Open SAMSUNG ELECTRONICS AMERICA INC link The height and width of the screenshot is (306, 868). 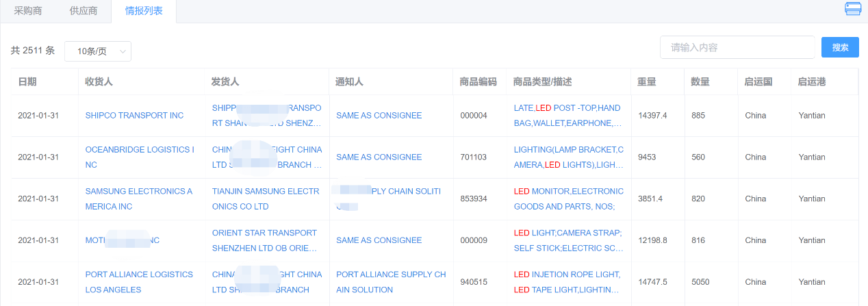point(139,199)
